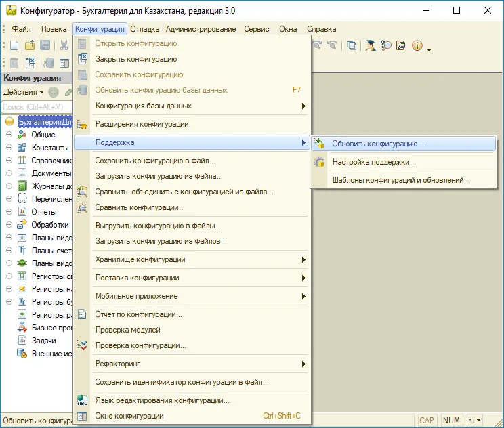
Task: Click the Cut scissors toolbar icon
Action: point(64,45)
